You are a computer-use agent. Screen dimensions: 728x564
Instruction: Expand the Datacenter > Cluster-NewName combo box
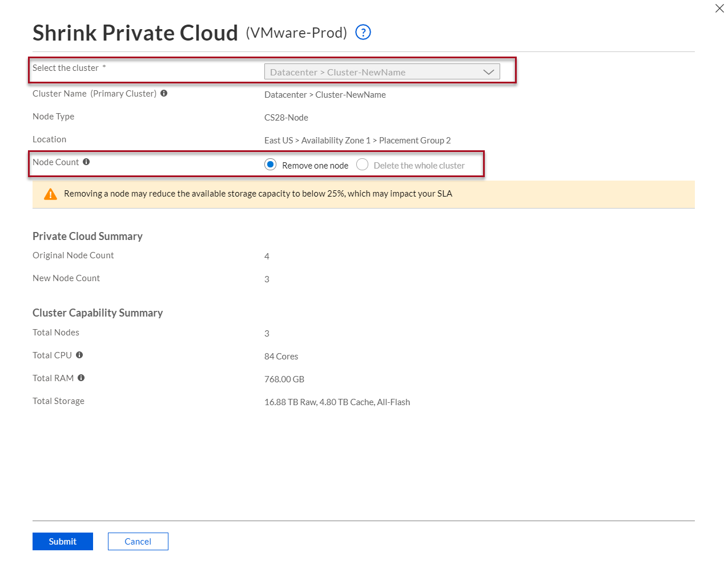pyautogui.click(x=382, y=71)
